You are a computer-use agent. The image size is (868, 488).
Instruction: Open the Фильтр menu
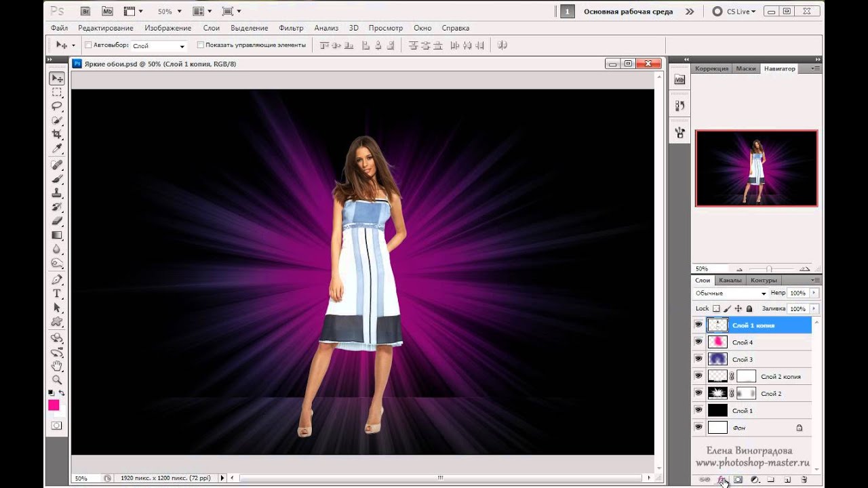(291, 28)
